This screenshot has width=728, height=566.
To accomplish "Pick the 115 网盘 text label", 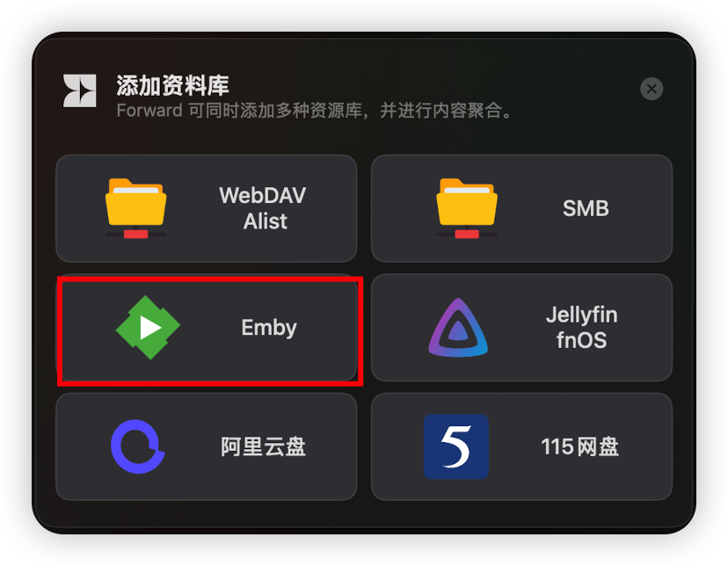I will click(580, 446).
